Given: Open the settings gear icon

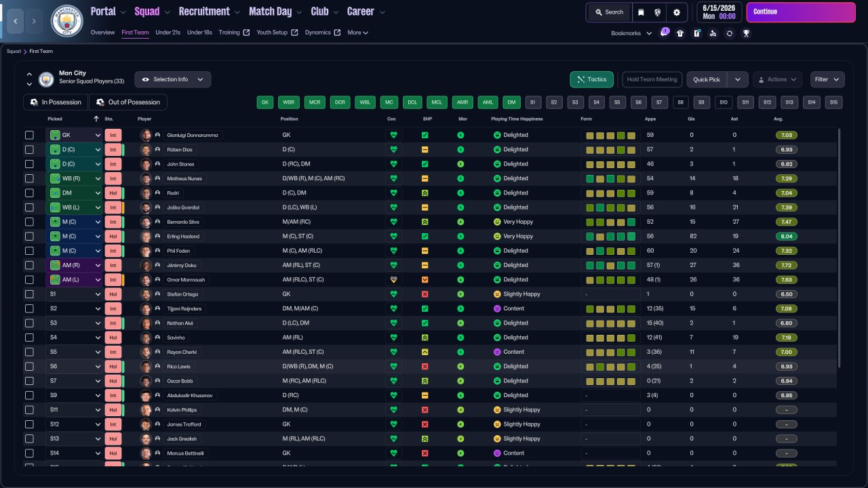Looking at the screenshot, I should coord(677,12).
